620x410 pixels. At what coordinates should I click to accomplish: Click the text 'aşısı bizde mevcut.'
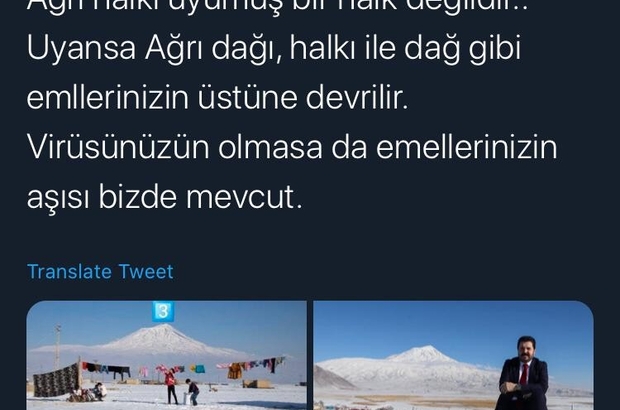click(x=165, y=196)
